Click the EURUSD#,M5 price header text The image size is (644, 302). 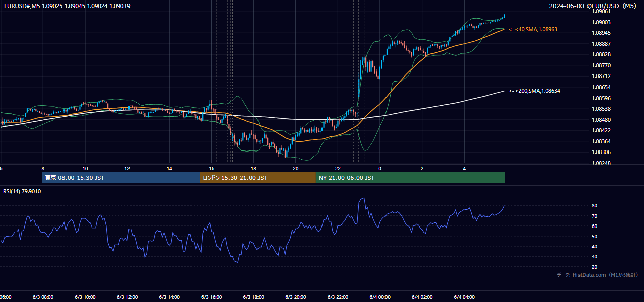pos(67,6)
